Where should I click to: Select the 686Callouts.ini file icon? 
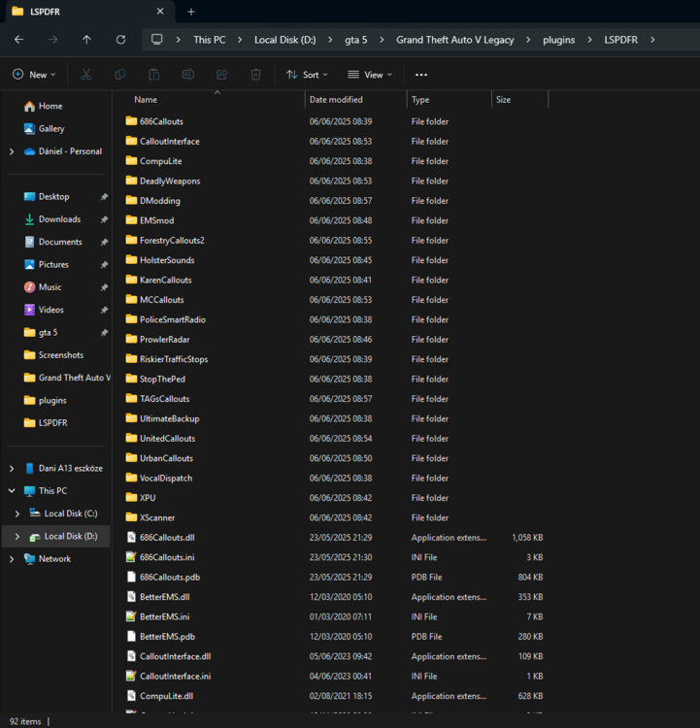click(131, 557)
